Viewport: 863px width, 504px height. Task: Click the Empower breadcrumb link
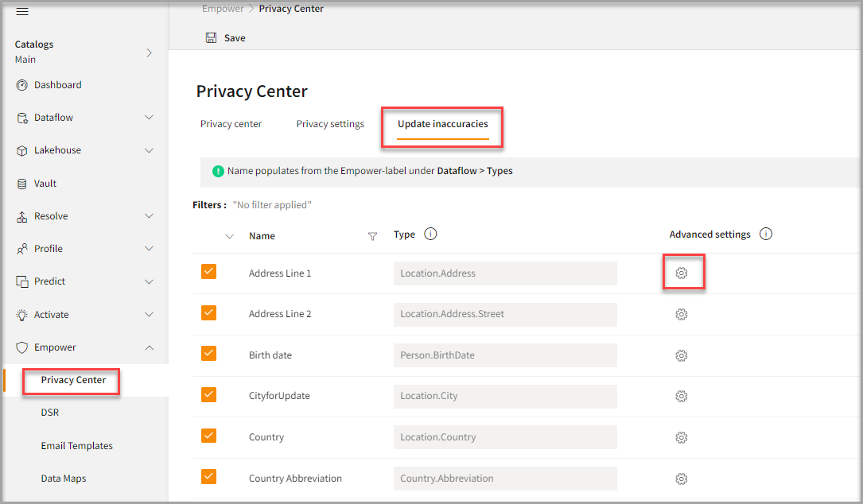[223, 10]
